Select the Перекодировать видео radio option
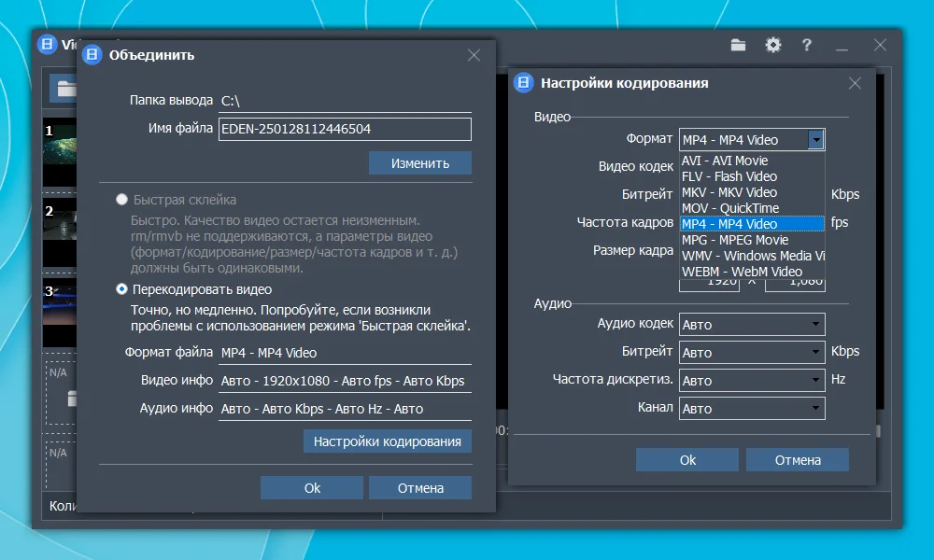This screenshot has width=934, height=560. (x=121, y=289)
